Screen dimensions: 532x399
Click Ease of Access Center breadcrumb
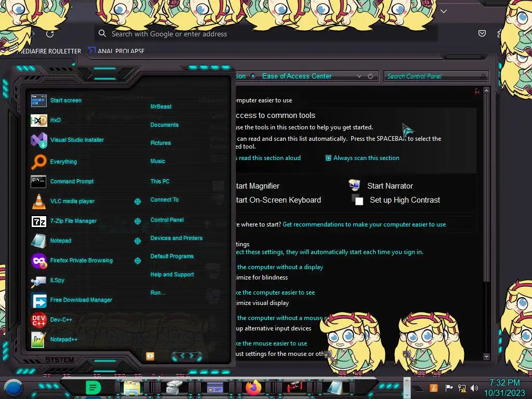coord(297,76)
